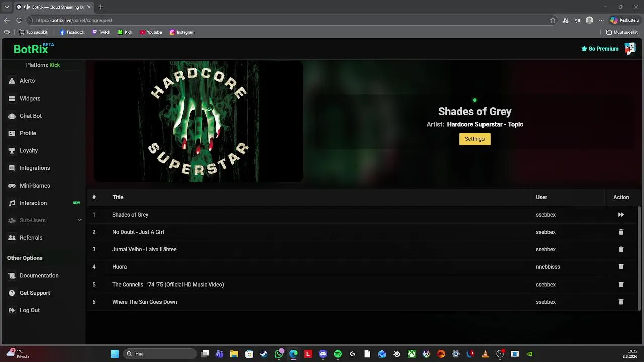Reload the browser page
The width and height of the screenshot is (644, 362).
pos(19,20)
